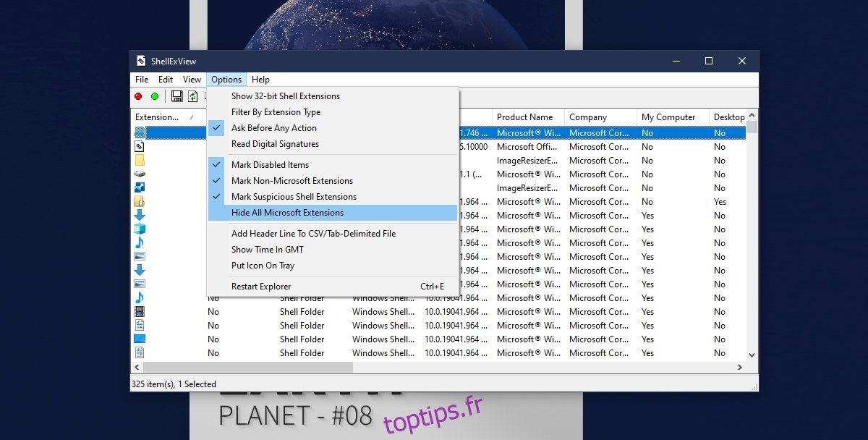The height and width of the screenshot is (440, 868).
Task: Toggle Ask Before Any Action option
Action: pos(333,128)
